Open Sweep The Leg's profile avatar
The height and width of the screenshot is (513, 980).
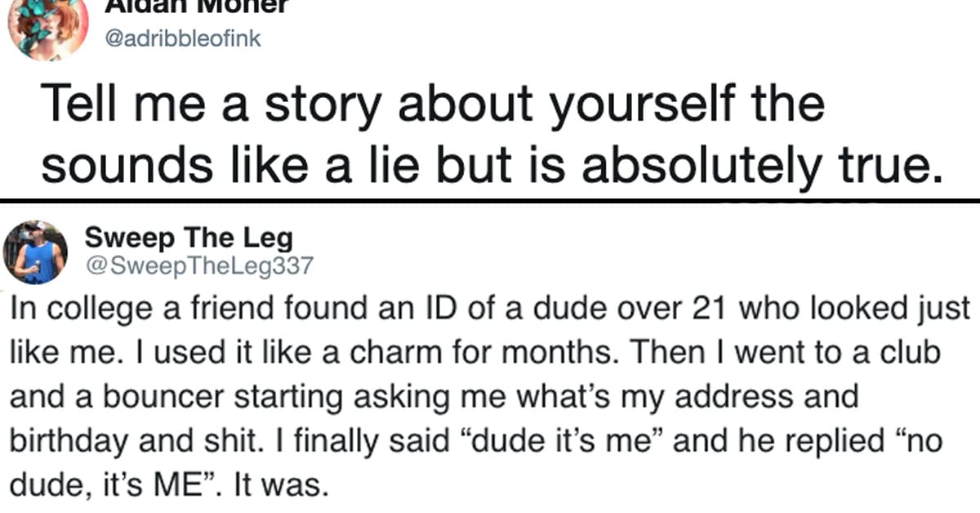[x=35, y=252]
